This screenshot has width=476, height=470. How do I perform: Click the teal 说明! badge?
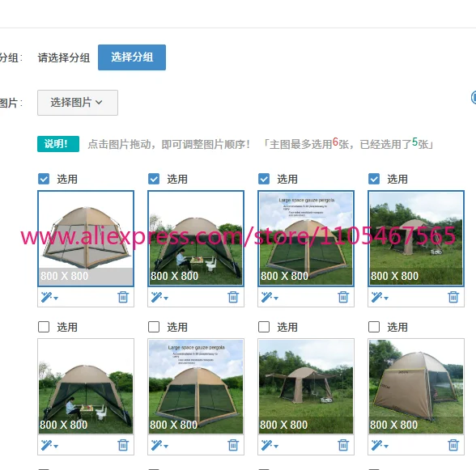58,144
